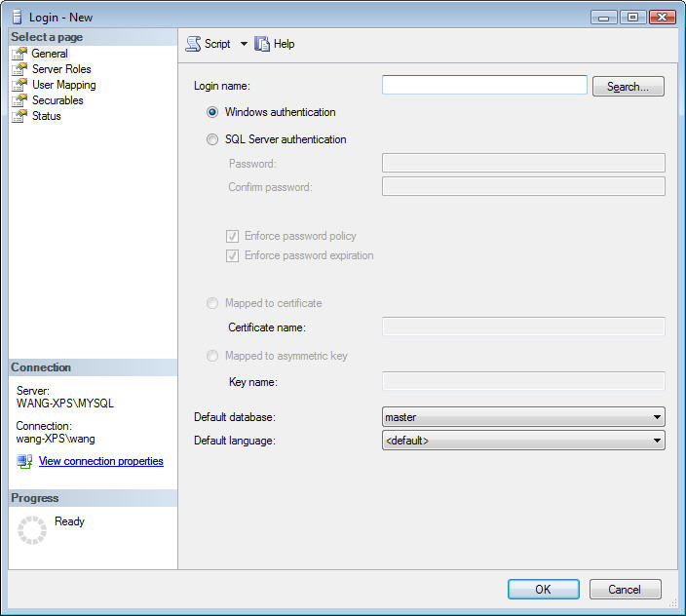Select Mapped to asymmetric key option
Screen dimensions: 686x616
click(x=212, y=356)
